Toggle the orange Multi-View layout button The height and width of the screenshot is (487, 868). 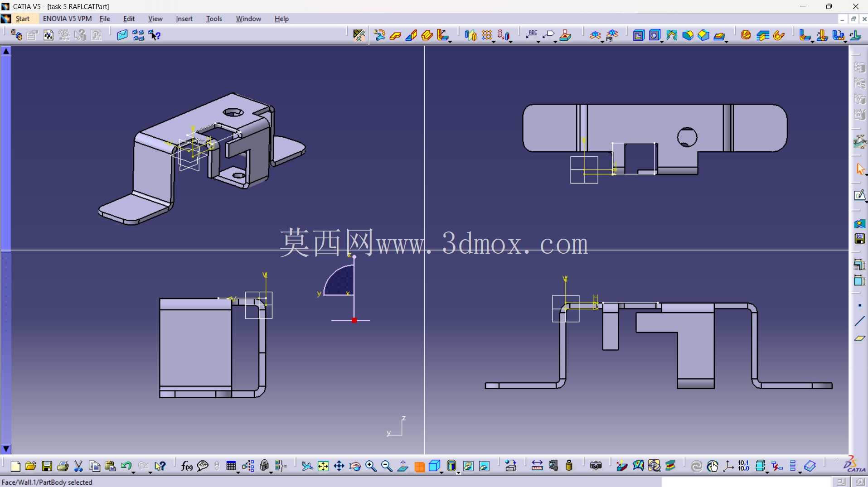(419, 467)
